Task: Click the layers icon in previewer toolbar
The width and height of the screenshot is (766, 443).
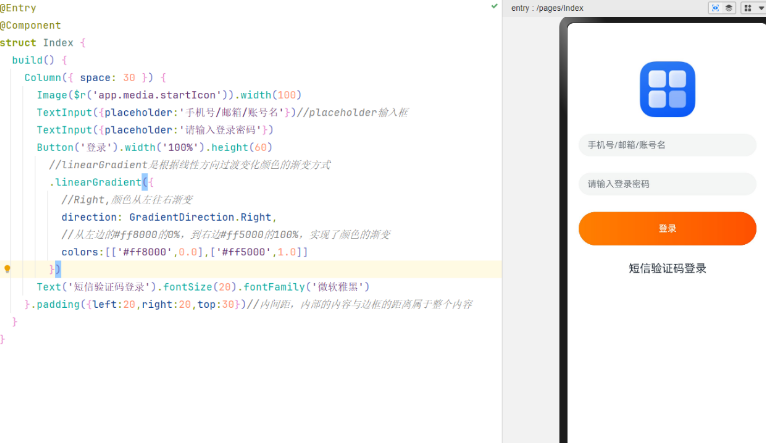Action: point(729,8)
